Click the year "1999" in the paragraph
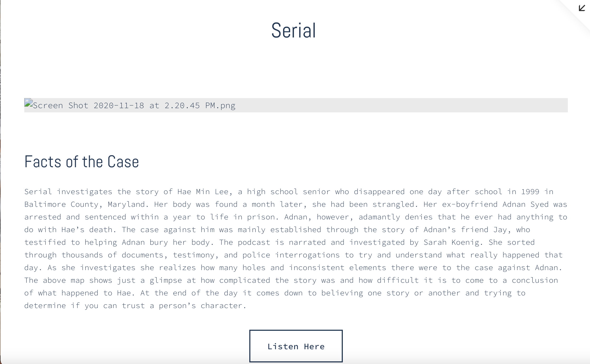590x364 pixels. [530, 192]
